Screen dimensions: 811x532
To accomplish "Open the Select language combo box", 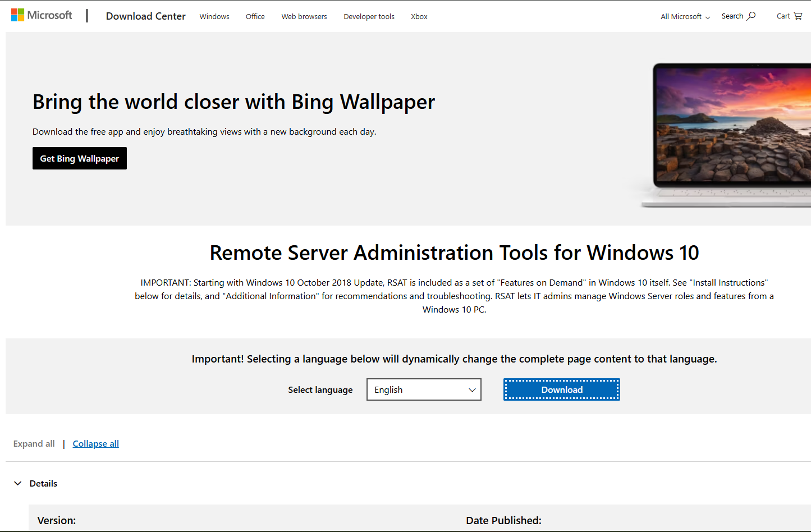I will [x=424, y=389].
